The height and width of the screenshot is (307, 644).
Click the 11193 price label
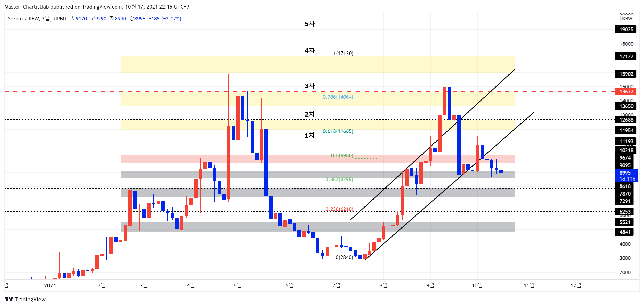pos(625,141)
